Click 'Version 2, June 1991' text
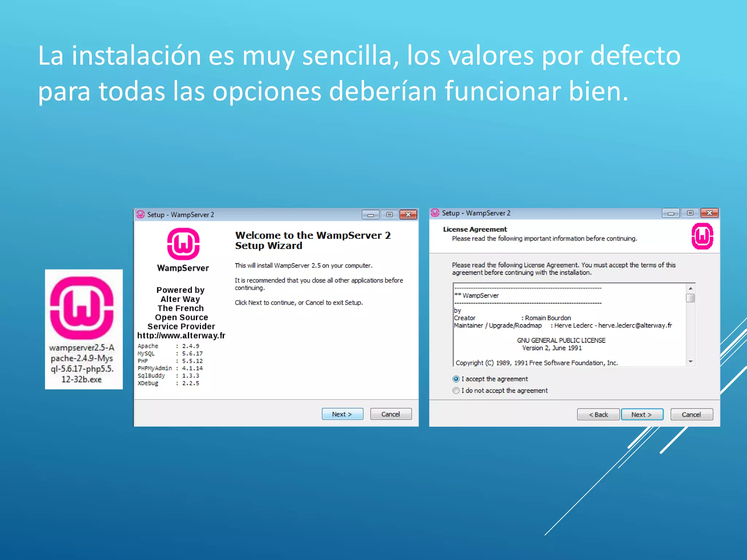747x560 pixels. 552,348
